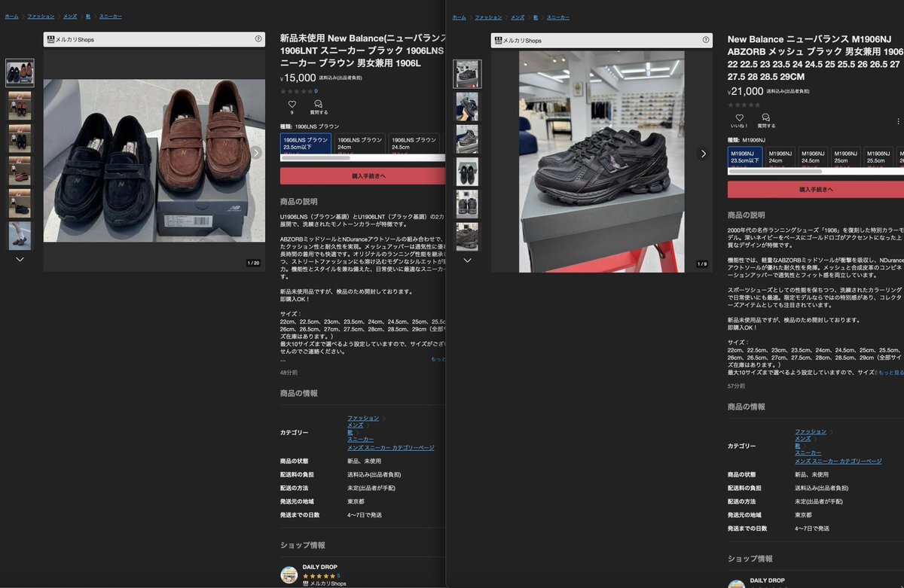904x588 pixels.
Task: Open 質問する comment icon on the ¥15,000 listing
Action: pyautogui.click(x=318, y=105)
